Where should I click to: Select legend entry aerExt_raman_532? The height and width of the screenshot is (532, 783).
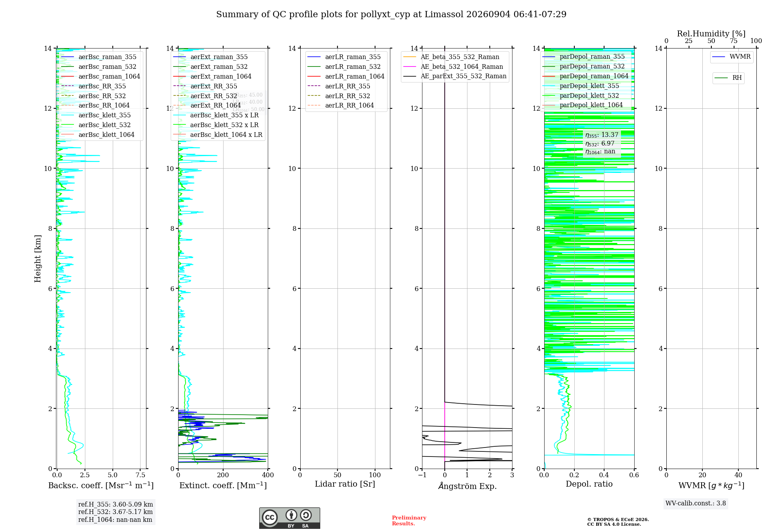(x=210, y=67)
